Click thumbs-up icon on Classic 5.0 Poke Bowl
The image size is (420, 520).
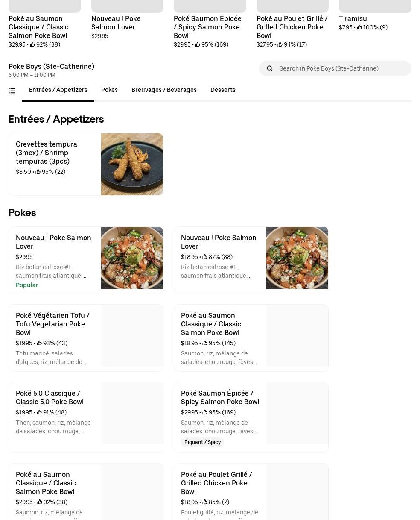(39, 412)
